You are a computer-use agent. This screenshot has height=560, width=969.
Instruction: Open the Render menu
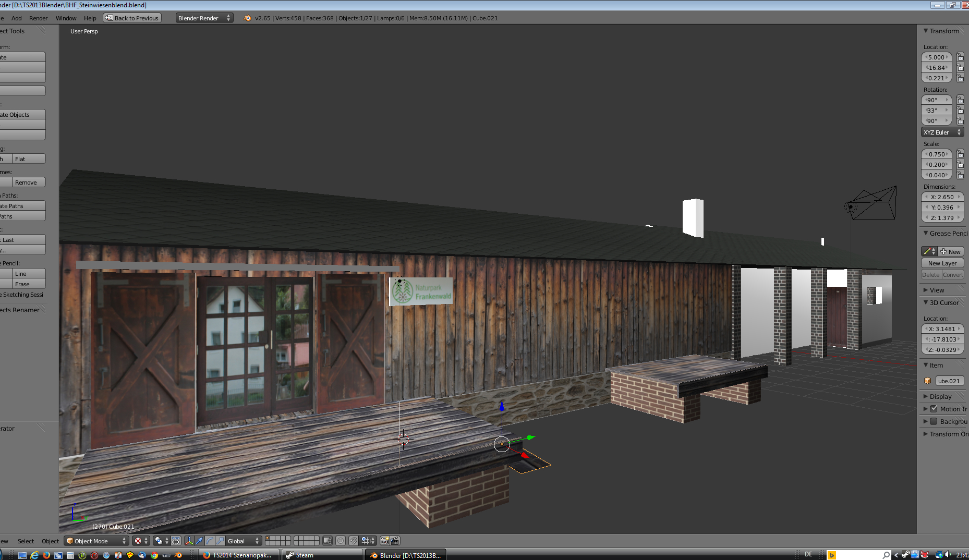(38, 18)
